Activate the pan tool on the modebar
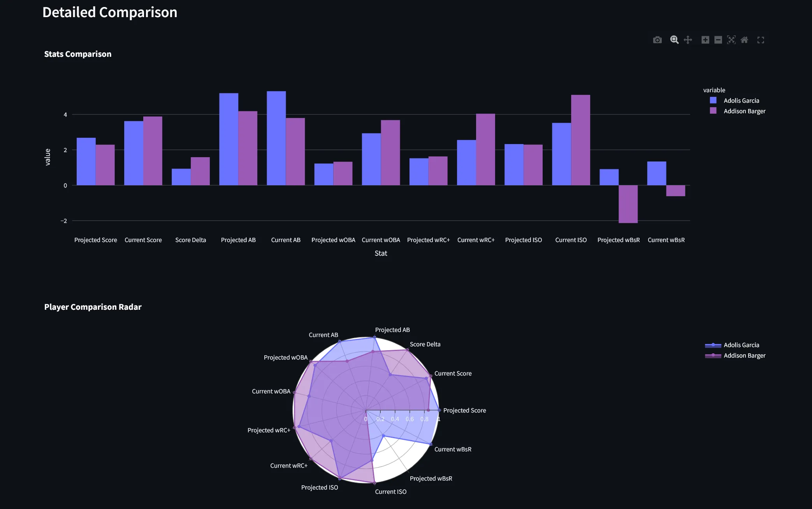Screen dimensions: 812x509 688,40
